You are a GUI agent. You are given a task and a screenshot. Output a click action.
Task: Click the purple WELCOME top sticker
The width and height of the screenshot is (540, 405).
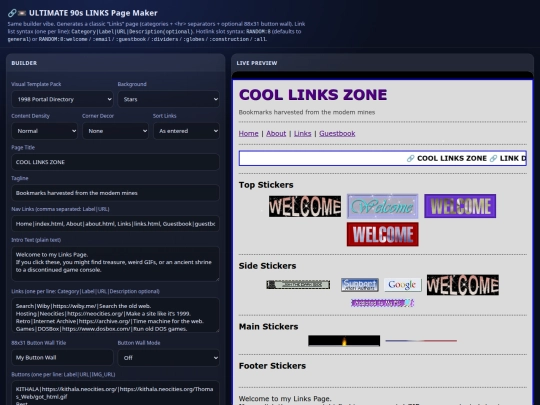[460, 206]
